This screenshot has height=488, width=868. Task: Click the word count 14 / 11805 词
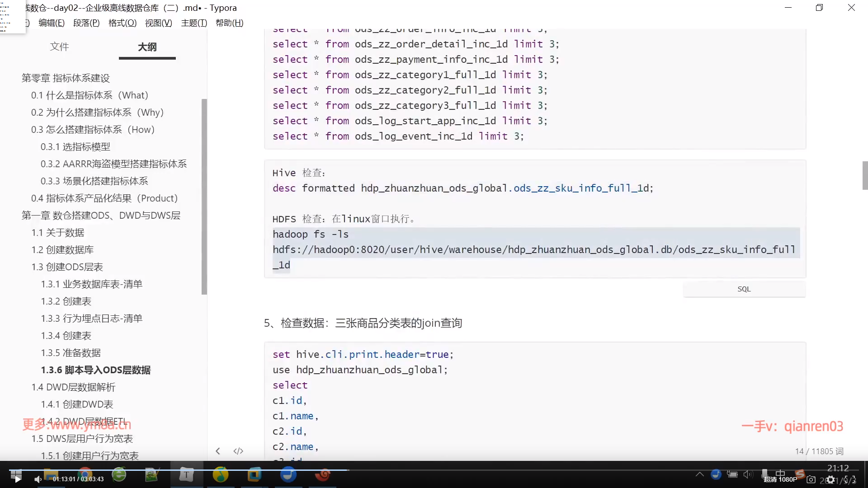click(x=819, y=451)
